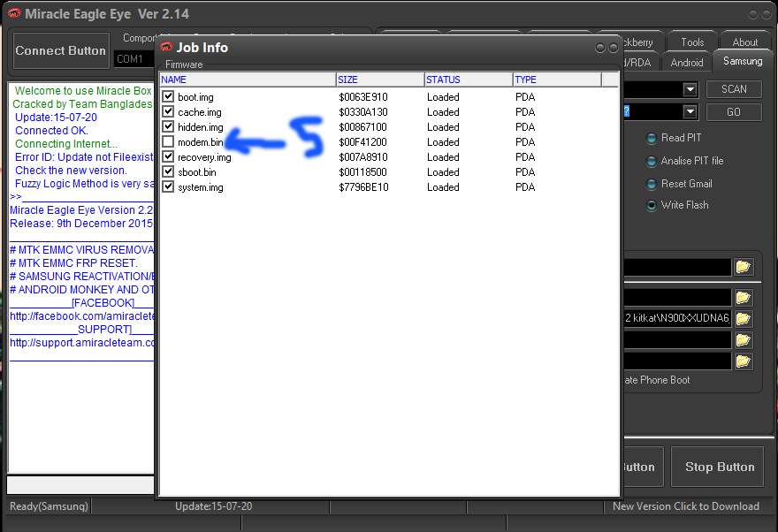Select the Reset Gmail radio option
778x532 pixels.
tap(652, 184)
